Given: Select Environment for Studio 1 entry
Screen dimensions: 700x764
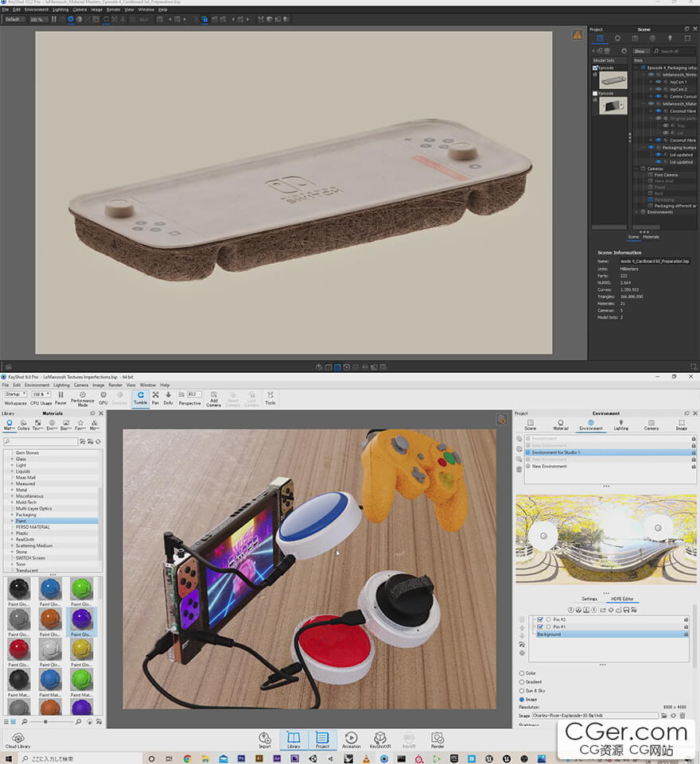Looking at the screenshot, I should pyautogui.click(x=557, y=452).
